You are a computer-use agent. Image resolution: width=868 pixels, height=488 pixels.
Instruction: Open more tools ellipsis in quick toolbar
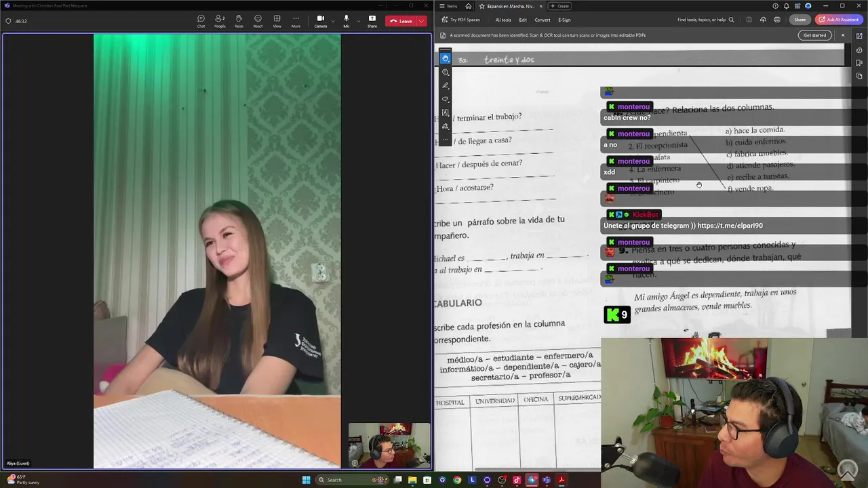click(x=446, y=138)
